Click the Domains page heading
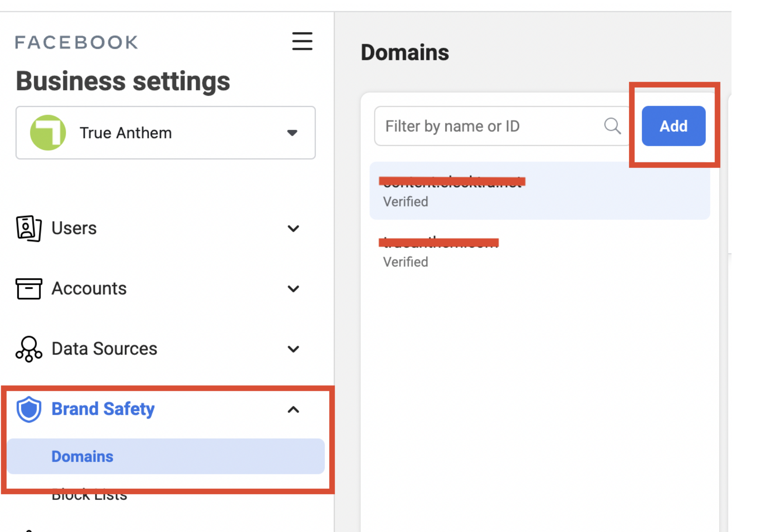 pos(405,52)
